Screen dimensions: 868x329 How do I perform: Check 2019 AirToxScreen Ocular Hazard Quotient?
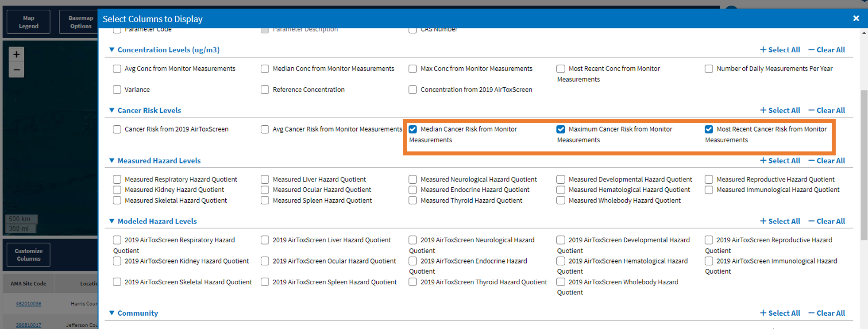265,261
